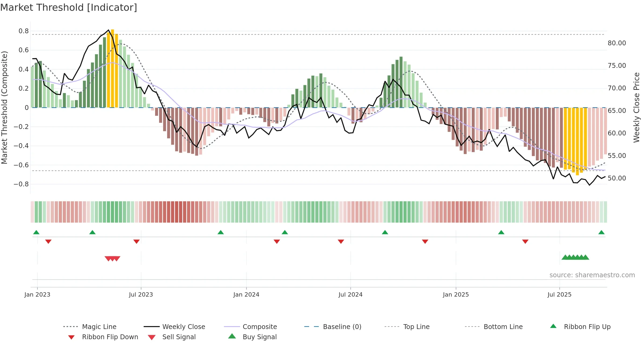Click the Jan 2024 x-axis label

click(x=246, y=294)
